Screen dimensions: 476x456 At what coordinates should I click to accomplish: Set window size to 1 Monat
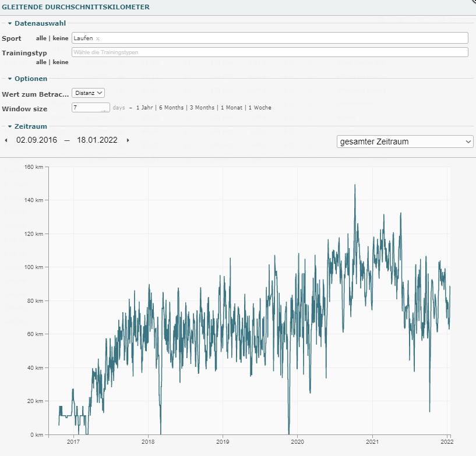click(x=232, y=108)
